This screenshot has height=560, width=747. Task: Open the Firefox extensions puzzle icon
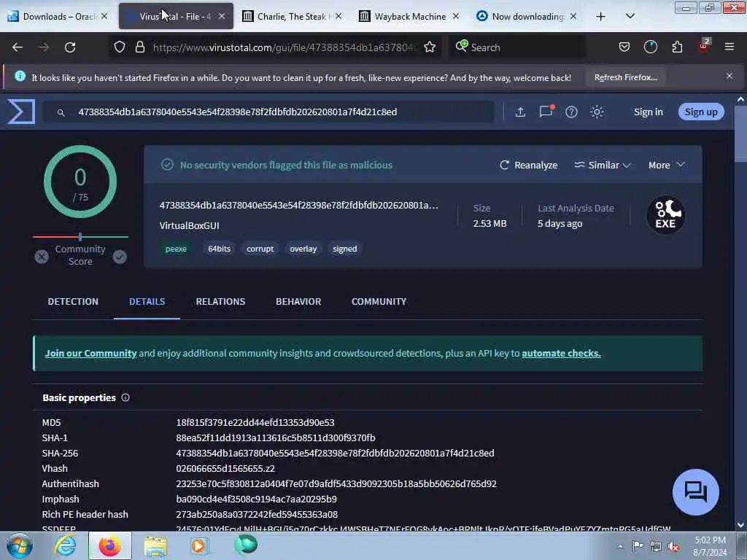[x=677, y=47]
